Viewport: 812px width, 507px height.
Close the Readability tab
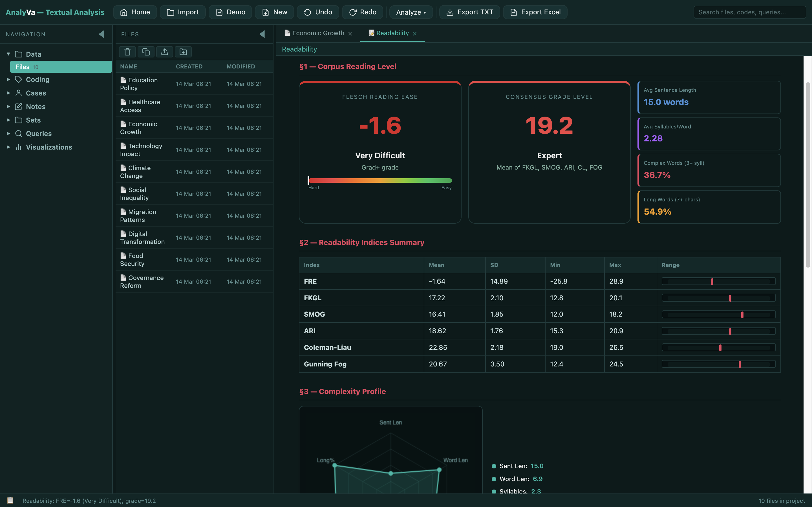(415, 34)
